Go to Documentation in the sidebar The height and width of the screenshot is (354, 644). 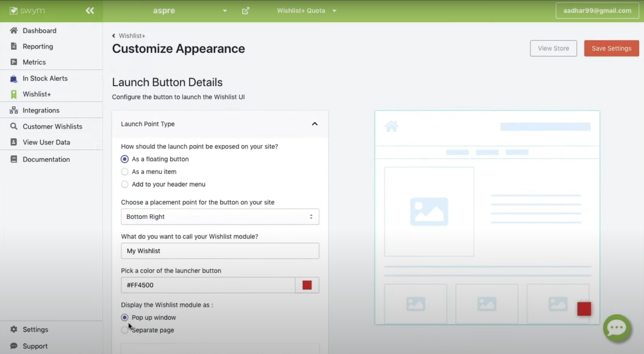point(46,159)
